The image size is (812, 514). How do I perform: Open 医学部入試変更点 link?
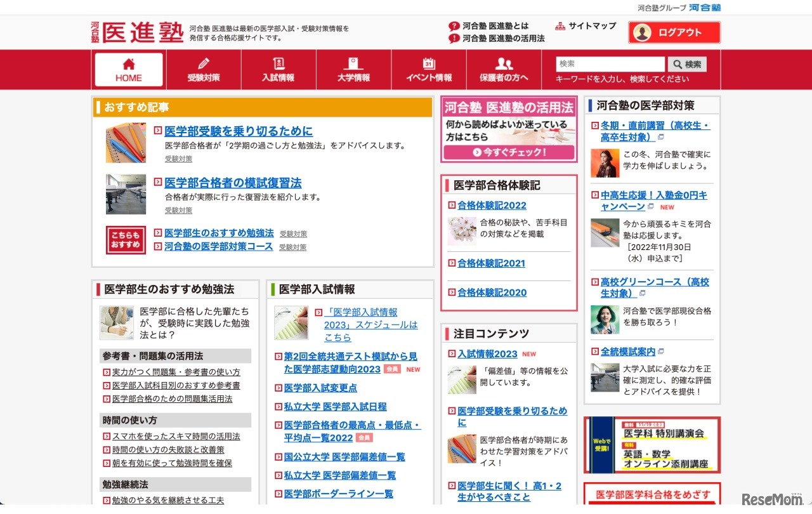click(320, 388)
